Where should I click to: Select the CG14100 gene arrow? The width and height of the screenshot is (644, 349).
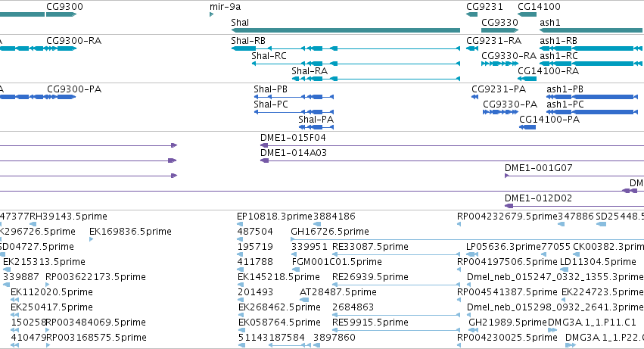(527, 14)
